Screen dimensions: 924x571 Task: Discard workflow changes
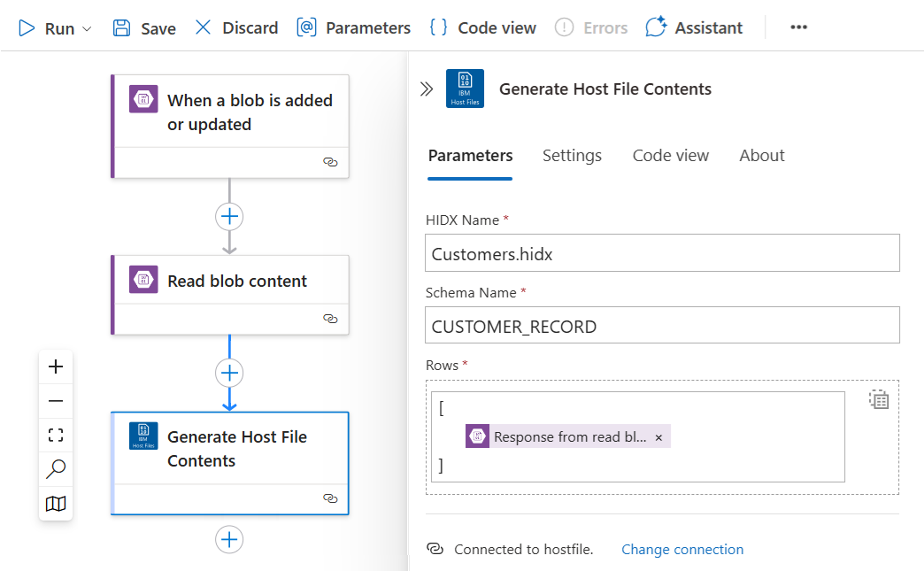(x=236, y=27)
